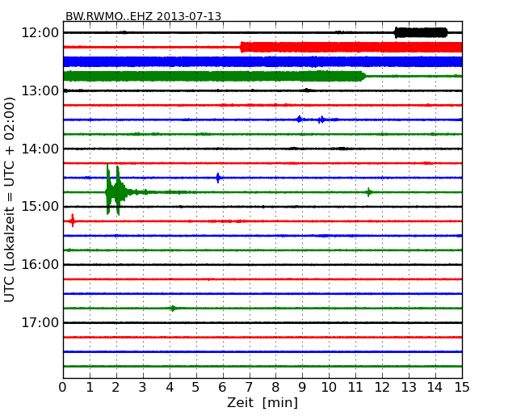Click the second blue spike on 13:30 trace

point(321,120)
